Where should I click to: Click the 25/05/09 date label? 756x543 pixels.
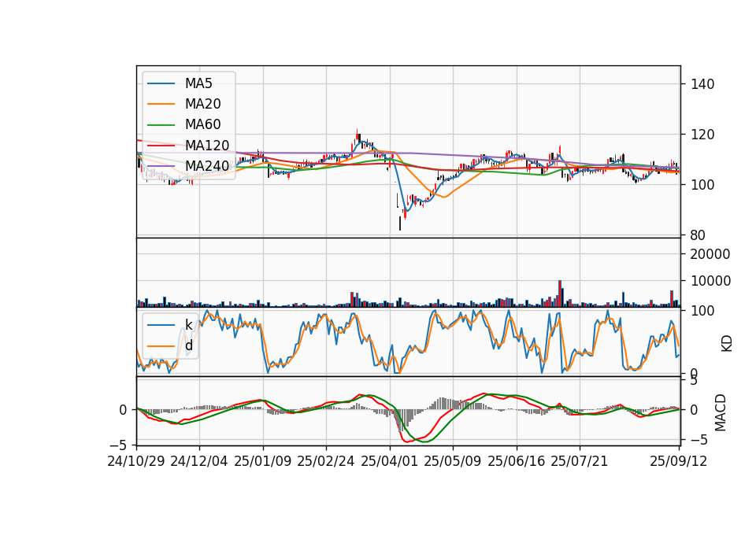453,461
